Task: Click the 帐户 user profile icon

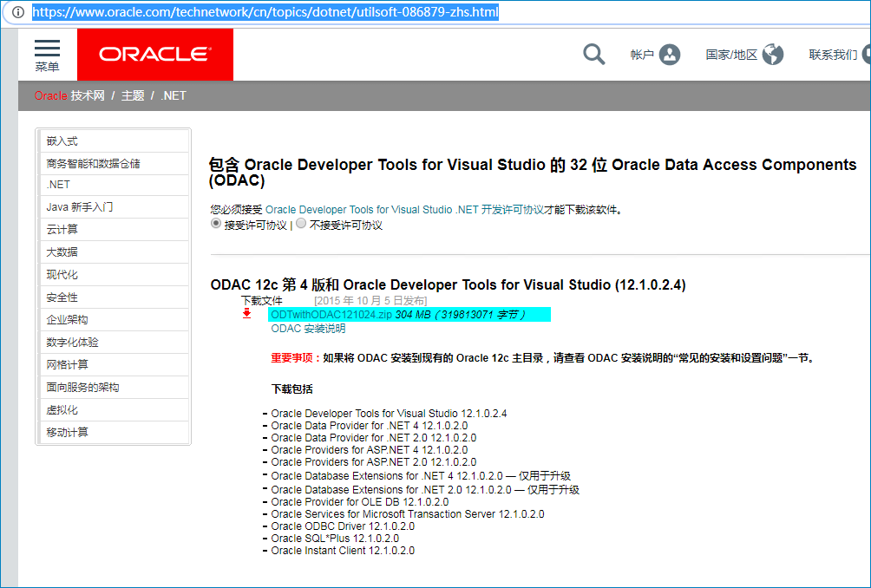Action: click(x=670, y=55)
